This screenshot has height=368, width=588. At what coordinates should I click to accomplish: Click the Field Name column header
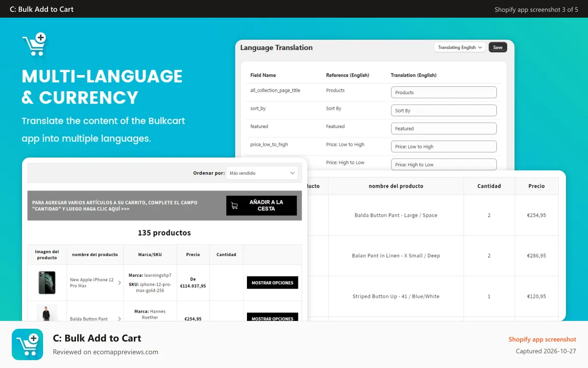coord(263,75)
